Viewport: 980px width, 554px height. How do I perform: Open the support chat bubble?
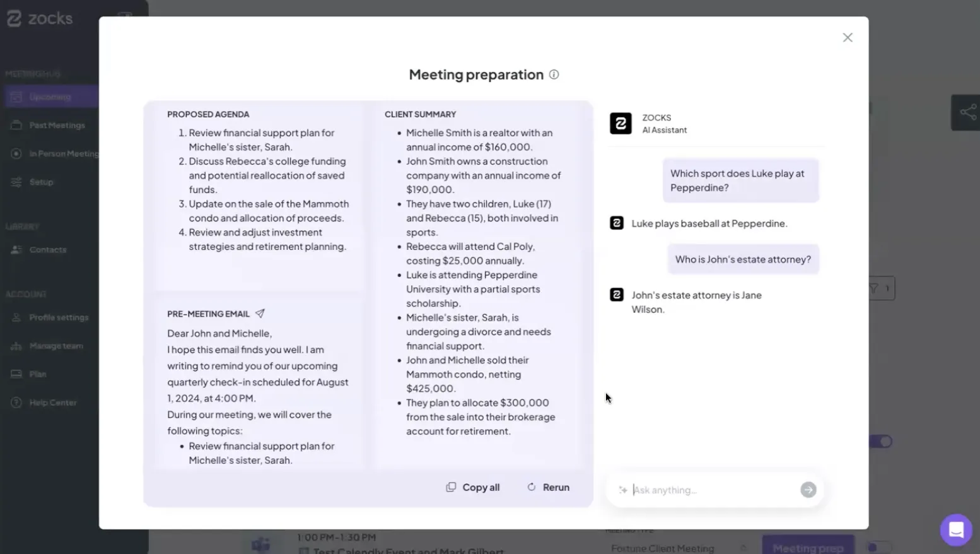point(956,530)
